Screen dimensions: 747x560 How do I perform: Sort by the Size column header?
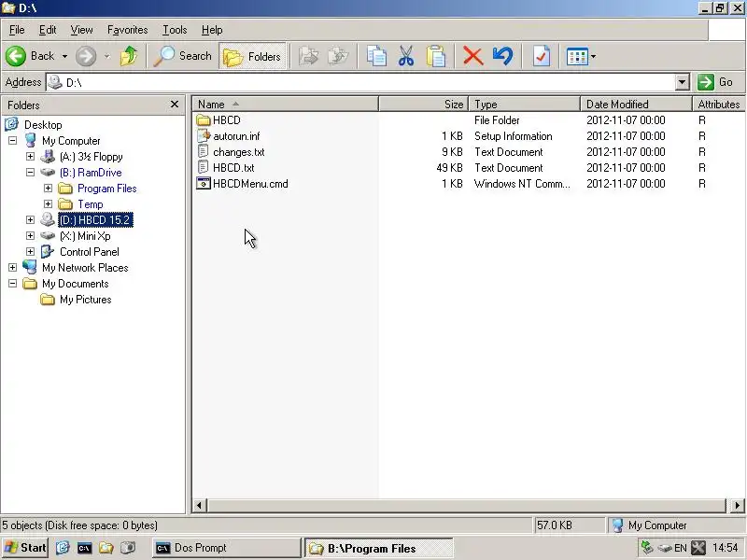tap(424, 105)
